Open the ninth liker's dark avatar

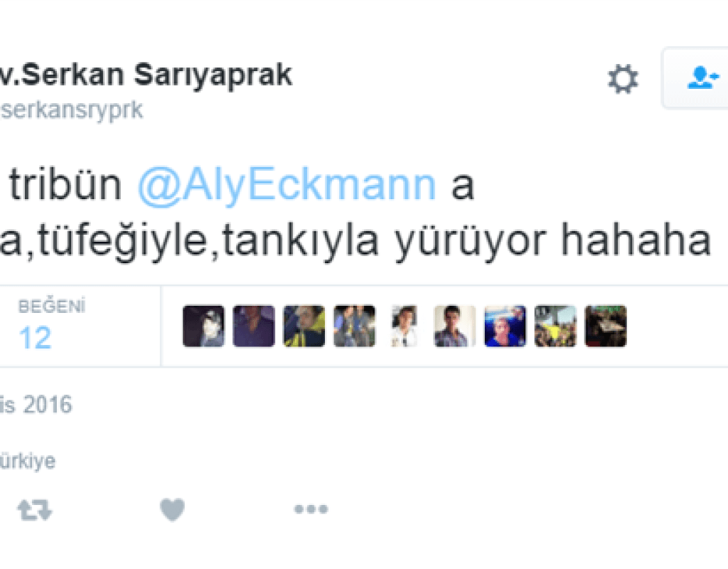click(x=606, y=326)
